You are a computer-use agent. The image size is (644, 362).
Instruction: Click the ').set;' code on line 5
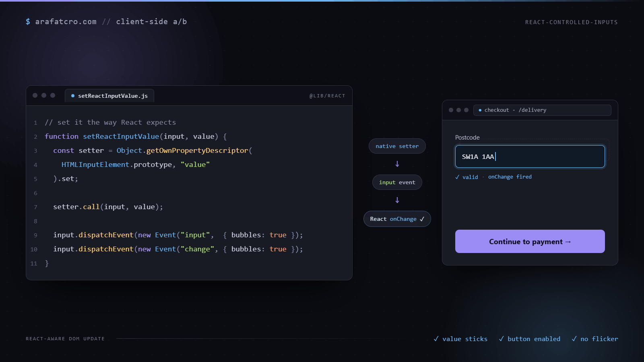point(66,179)
